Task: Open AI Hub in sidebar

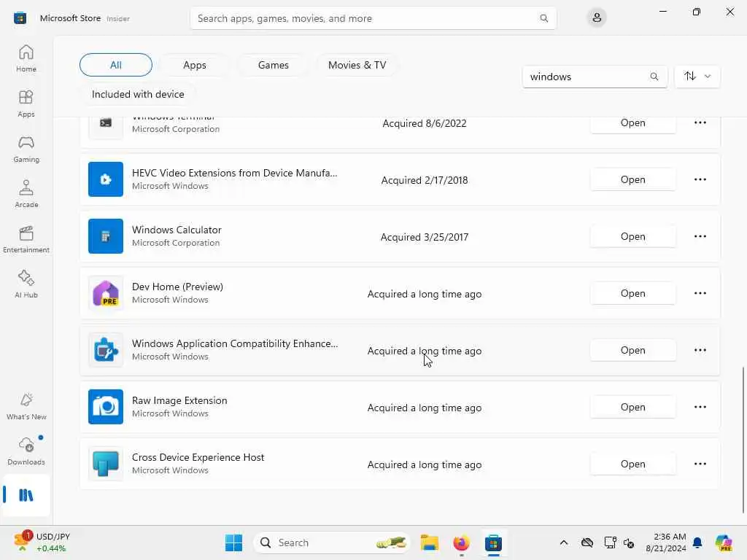Action: 26,284
